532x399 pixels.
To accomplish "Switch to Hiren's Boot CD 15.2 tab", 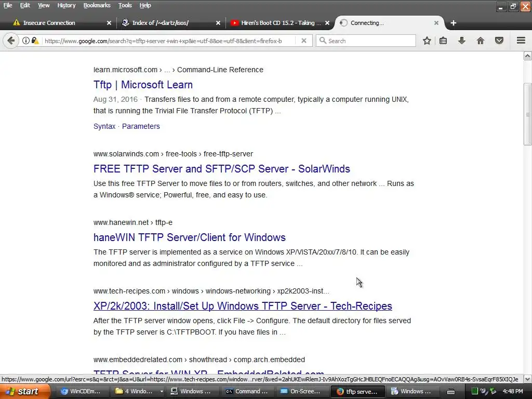I will [278, 23].
